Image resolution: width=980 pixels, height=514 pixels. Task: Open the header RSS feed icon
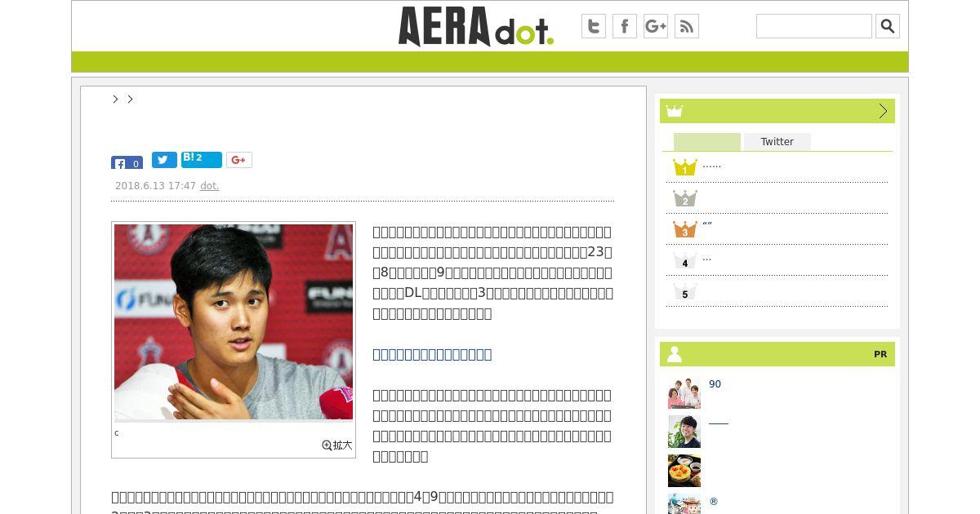click(687, 26)
